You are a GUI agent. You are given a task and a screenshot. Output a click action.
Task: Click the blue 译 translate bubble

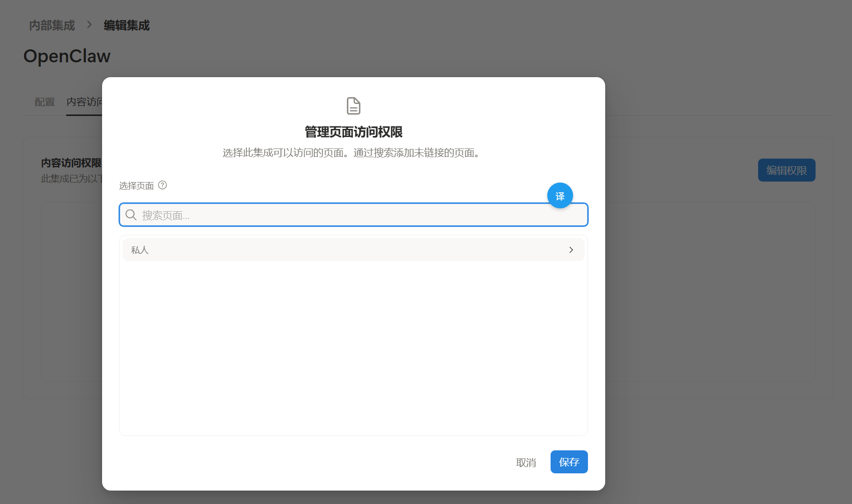[x=560, y=195]
